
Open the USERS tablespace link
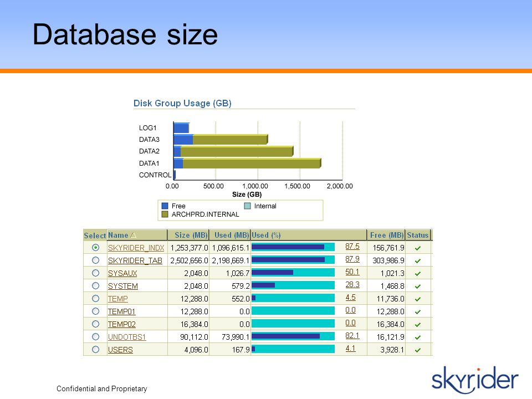(120, 350)
